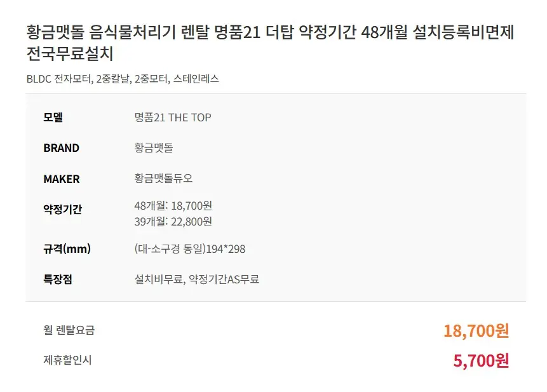Select the 제휴할인시 label
Screen dimensions: 547x392
(67, 360)
